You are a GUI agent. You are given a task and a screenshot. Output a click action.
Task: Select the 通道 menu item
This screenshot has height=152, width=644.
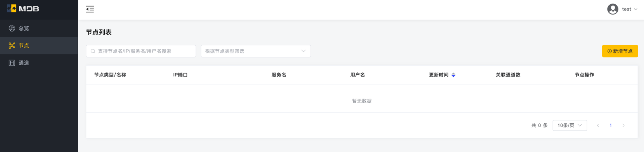coord(39,63)
